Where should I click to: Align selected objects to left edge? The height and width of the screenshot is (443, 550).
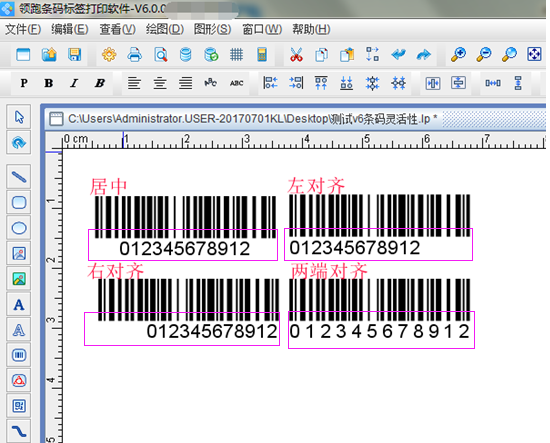pyautogui.click(x=270, y=83)
